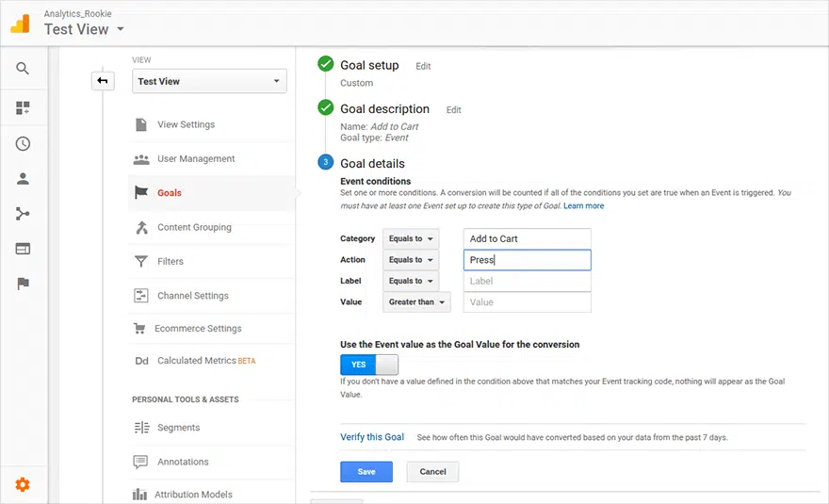Viewport: 829px width, 504px height.
Task: Click the search magnifier icon in sidebar
Action: coord(23,69)
